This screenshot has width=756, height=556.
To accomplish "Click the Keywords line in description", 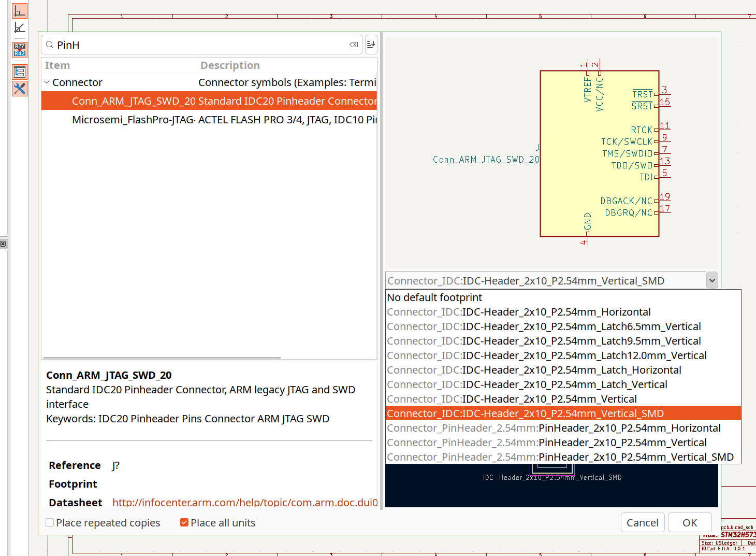I will tap(187, 419).
